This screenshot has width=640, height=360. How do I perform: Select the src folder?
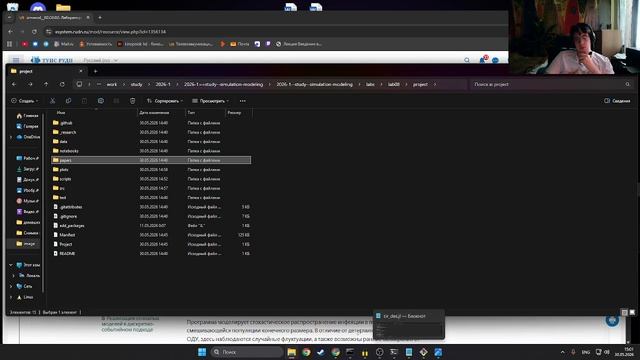(151, 188)
